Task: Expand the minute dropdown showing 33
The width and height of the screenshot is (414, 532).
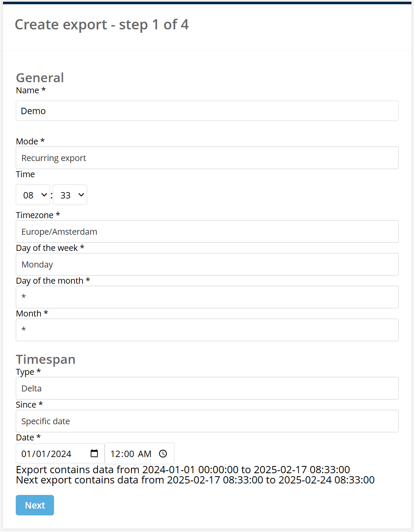Action: tap(70, 195)
